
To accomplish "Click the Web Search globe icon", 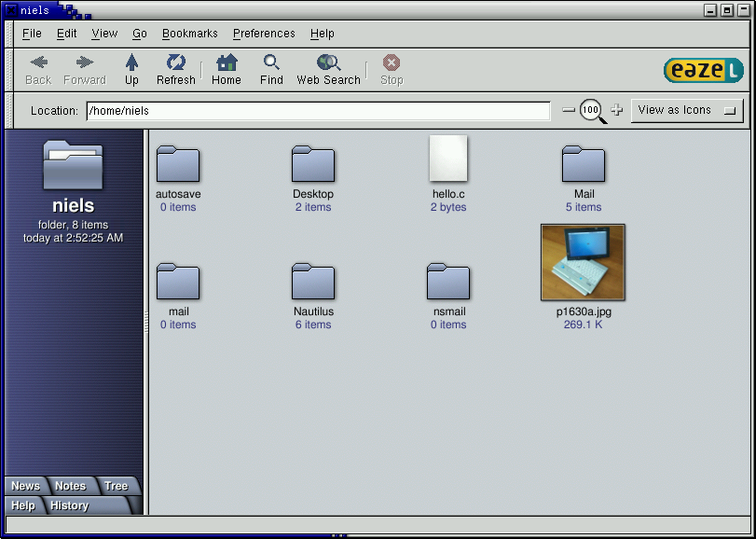I will click(x=327, y=62).
